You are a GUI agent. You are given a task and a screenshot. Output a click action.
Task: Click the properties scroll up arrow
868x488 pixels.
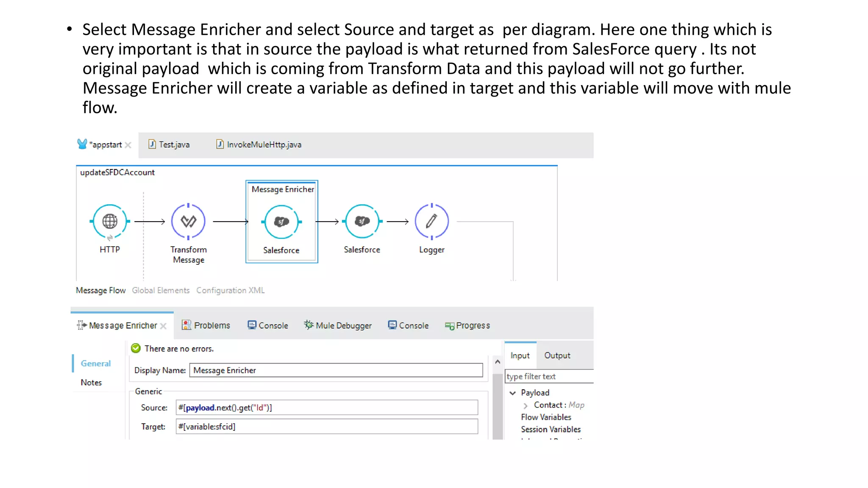pos(498,362)
